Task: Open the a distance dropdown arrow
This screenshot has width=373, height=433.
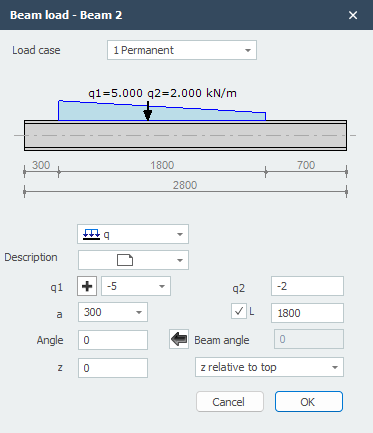Action: [x=139, y=312]
